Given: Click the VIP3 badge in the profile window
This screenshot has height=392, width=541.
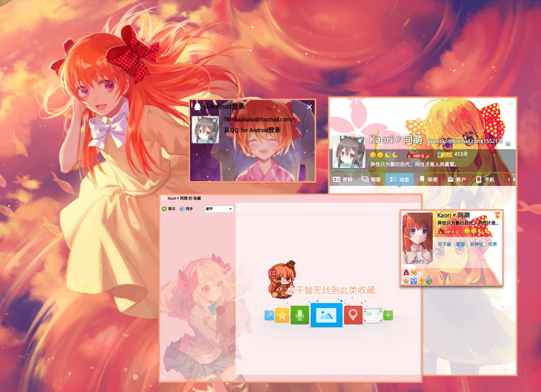Looking at the screenshot, I should tap(416, 156).
